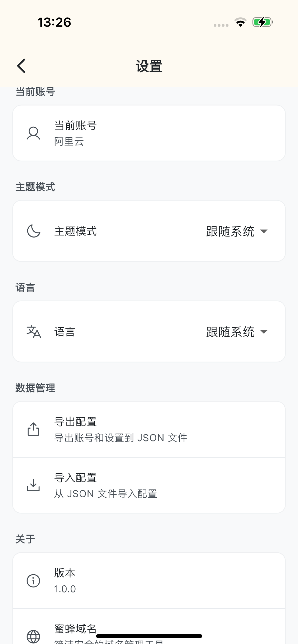Tap the export share icon
Screen dimensions: 298x644
[x=33, y=429]
